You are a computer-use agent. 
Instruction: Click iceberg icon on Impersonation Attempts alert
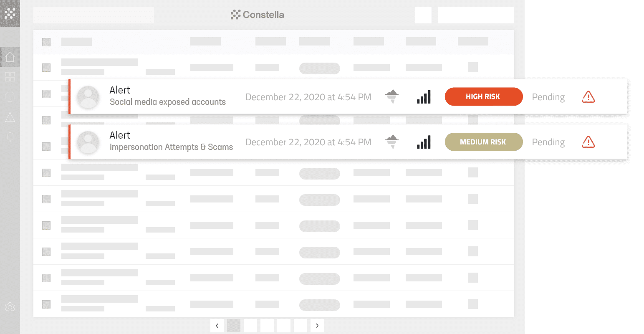[x=391, y=142]
